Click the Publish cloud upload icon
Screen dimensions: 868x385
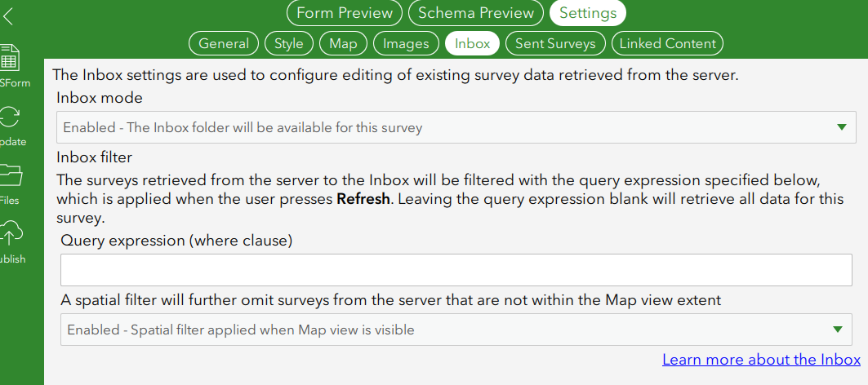coord(11,234)
